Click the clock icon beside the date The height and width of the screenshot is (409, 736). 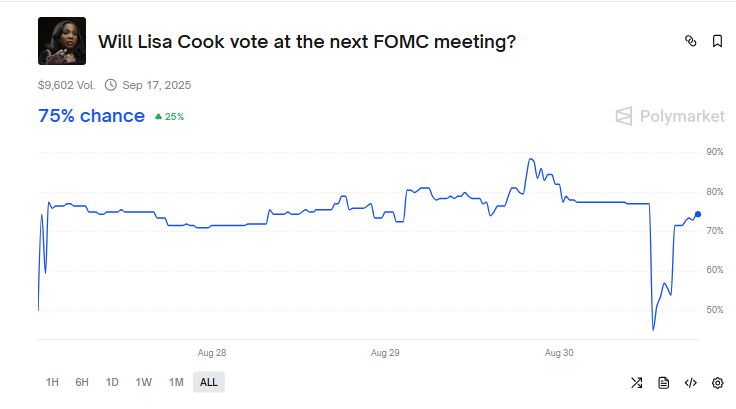(110, 86)
